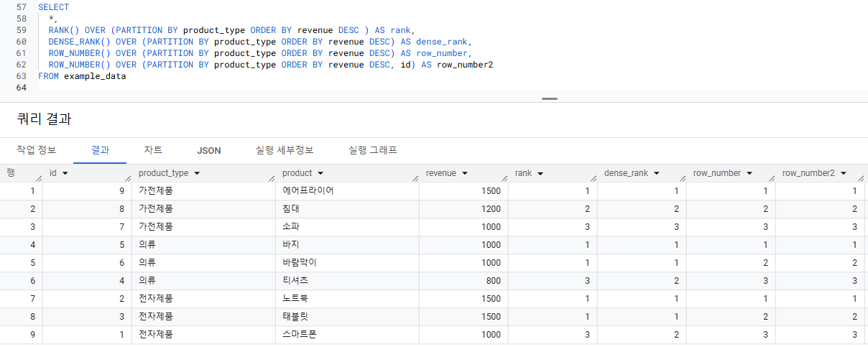Click line number 64 in editor

tap(21, 88)
